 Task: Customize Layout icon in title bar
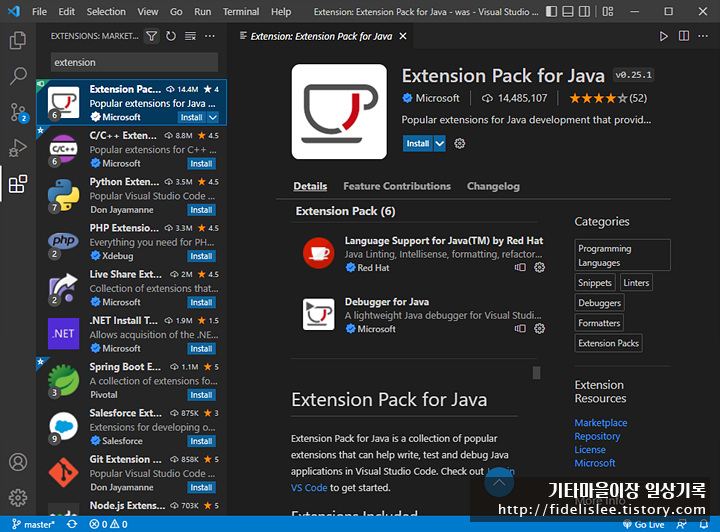pos(608,11)
